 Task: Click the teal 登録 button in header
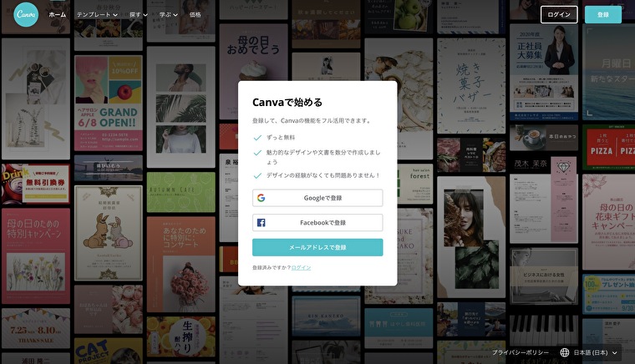coord(603,14)
